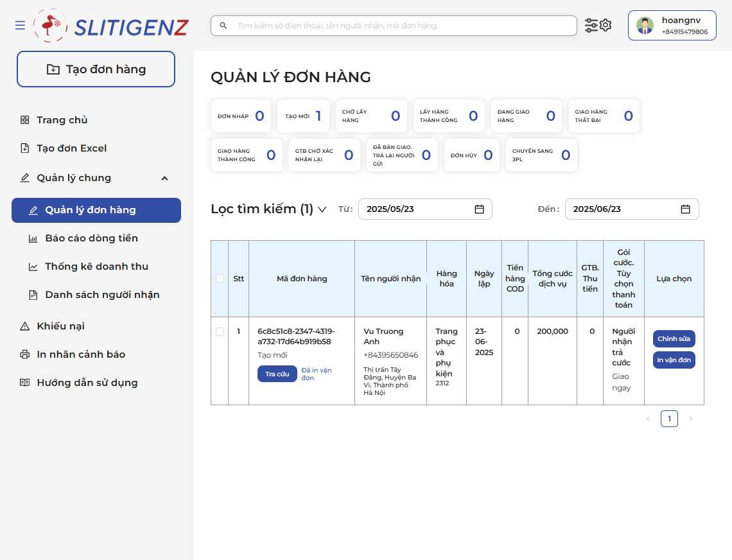Image resolution: width=732 pixels, height=560 pixels.
Task: Click the Thống kê doanh thu line-chart icon
Action: pyautogui.click(x=33, y=267)
